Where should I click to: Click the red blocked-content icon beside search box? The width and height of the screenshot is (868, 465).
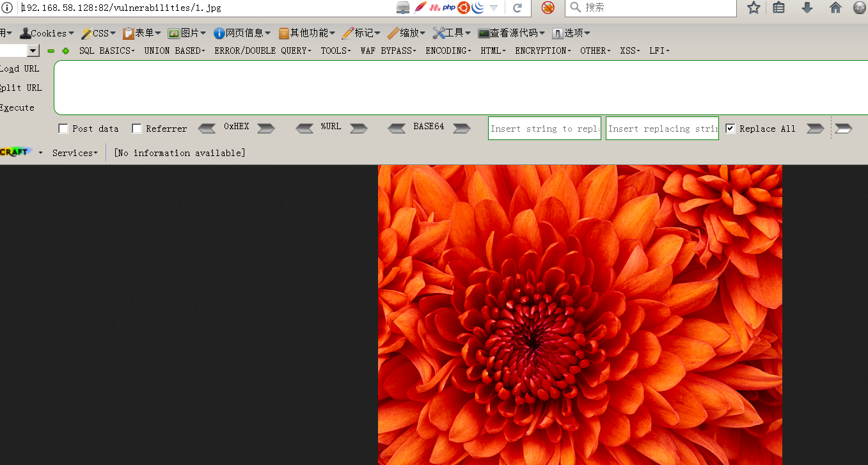click(x=548, y=8)
